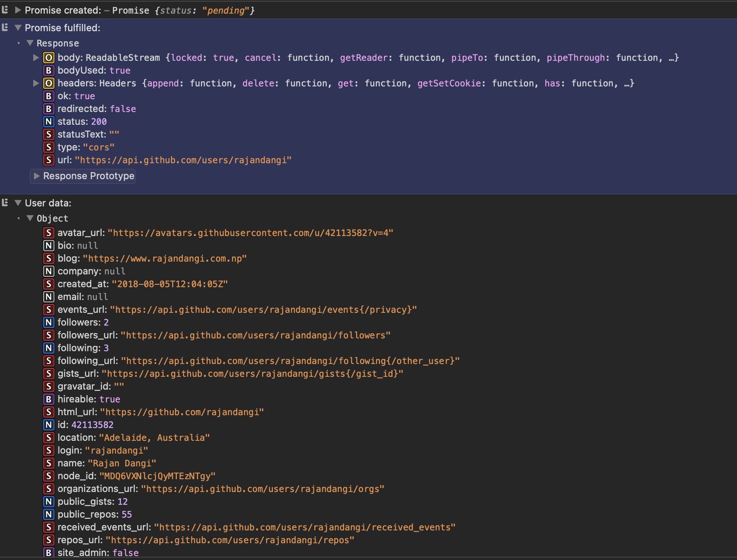Click the boolean type icon beside ok
737x560 pixels.
point(48,96)
